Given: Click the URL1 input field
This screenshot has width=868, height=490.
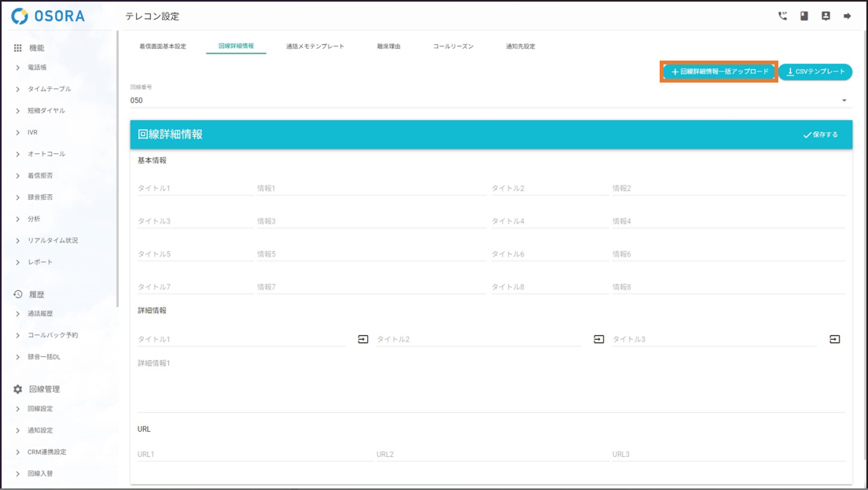Looking at the screenshot, I should tap(252, 454).
